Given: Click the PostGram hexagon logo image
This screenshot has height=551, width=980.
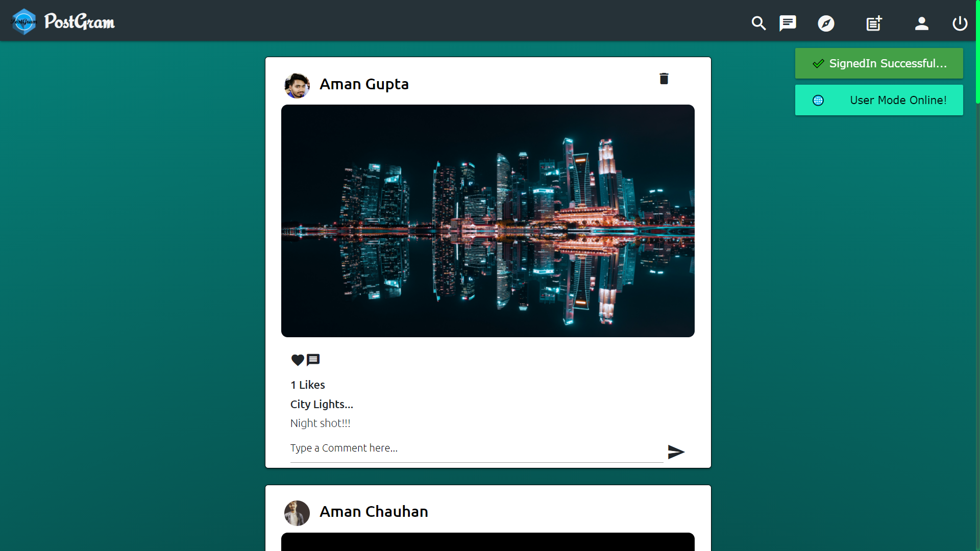Looking at the screenshot, I should click(23, 22).
